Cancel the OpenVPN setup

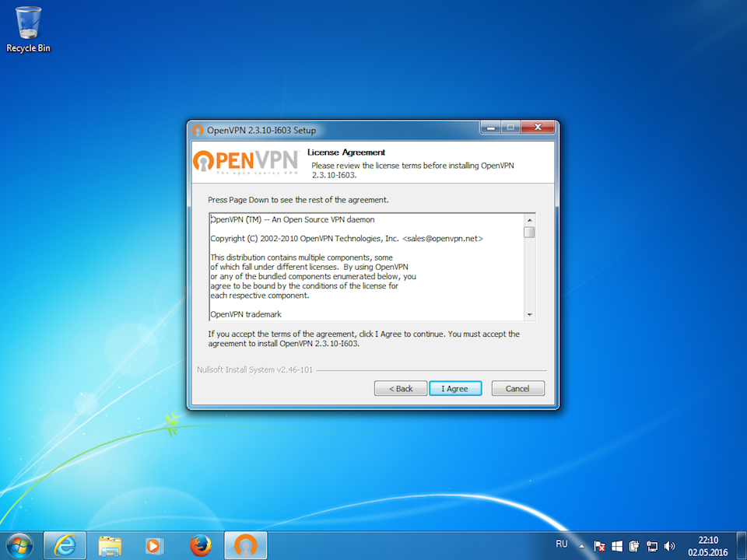517,388
